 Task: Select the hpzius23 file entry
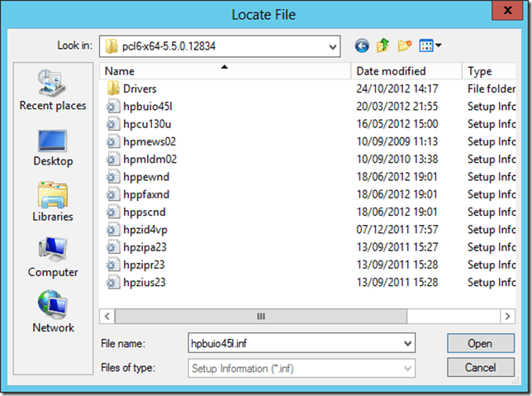pyautogui.click(x=145, y=283)
